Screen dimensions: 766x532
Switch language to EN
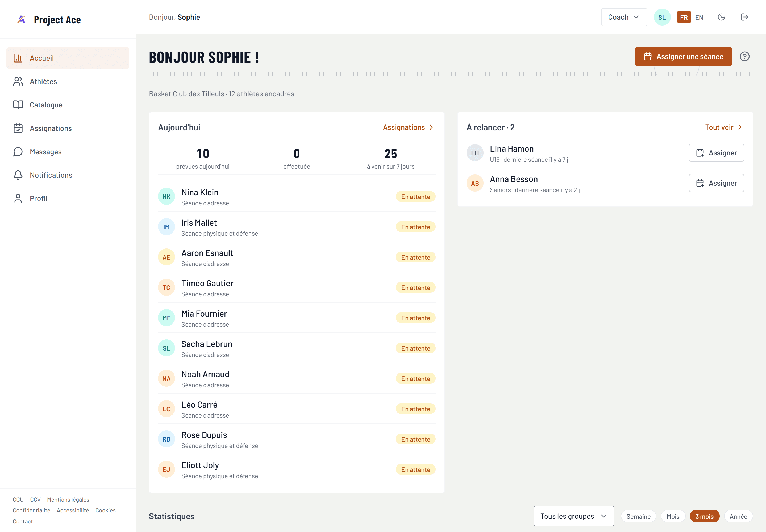[699, 17]
